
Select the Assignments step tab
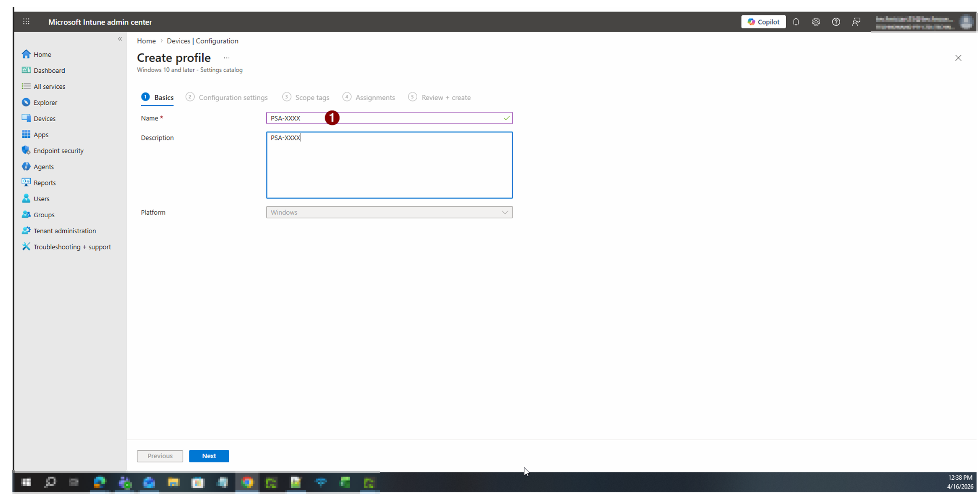click(369, 98)
